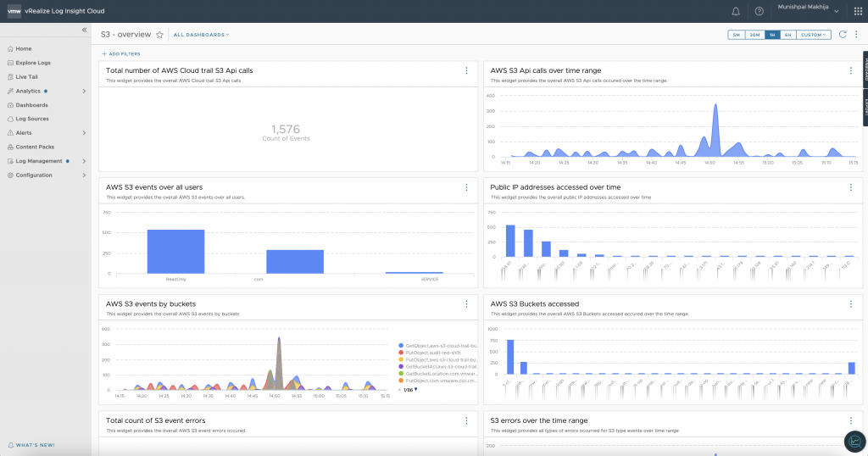The height and width of the screenshot is (456, 868).
Task: Click the Home icon in the sidebar
Action: [x=10, y=48]
